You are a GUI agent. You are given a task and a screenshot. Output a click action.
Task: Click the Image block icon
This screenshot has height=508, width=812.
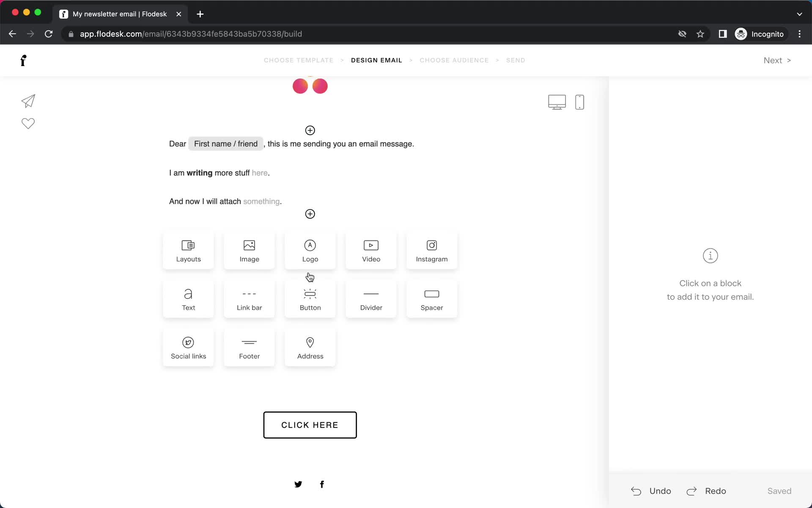pos(249,250)
